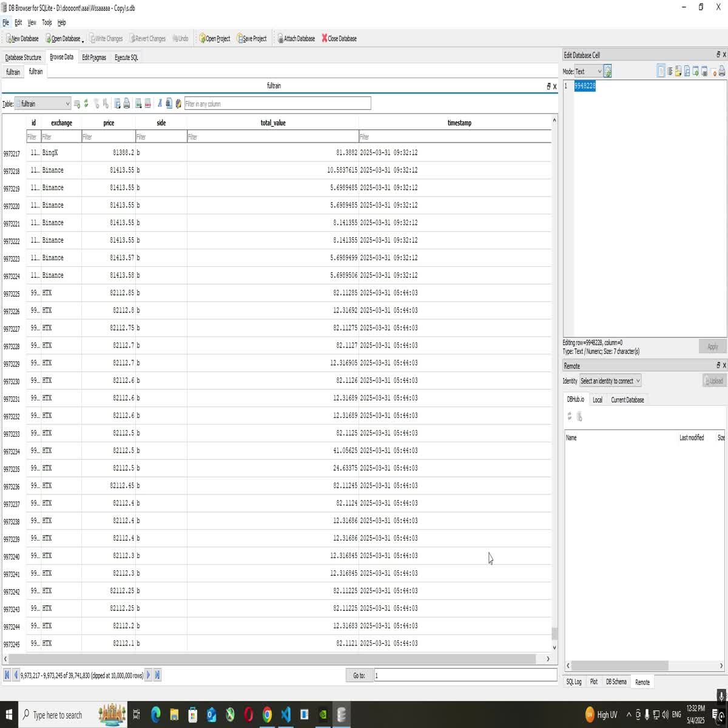Toggle word wrap in the Edit Cell panel

point(661,71)
